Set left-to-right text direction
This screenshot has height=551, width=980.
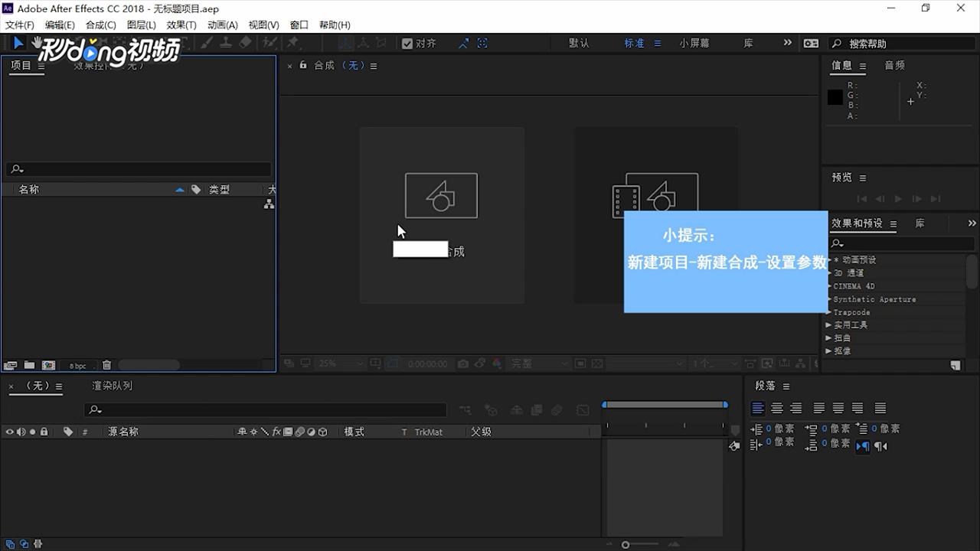(862, 446)
